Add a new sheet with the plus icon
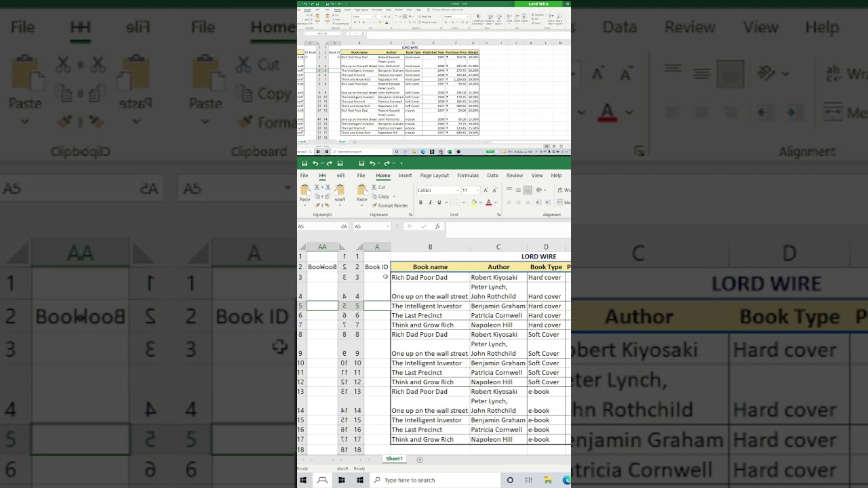Screen dimensions: 868x488 point(420,460)
